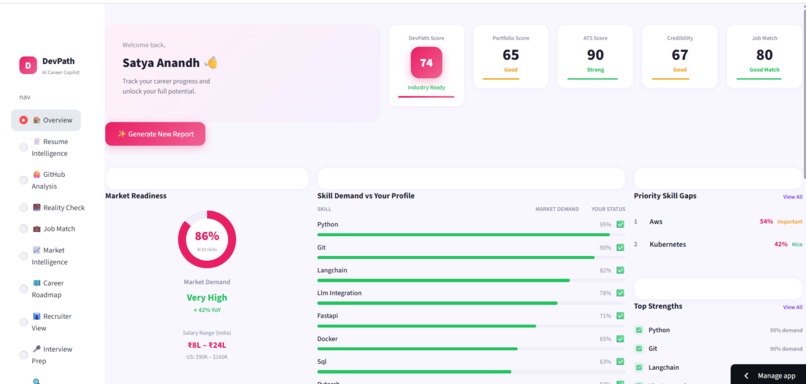
Task: Click the Manage app button label
Action: (x=776, y=376)
